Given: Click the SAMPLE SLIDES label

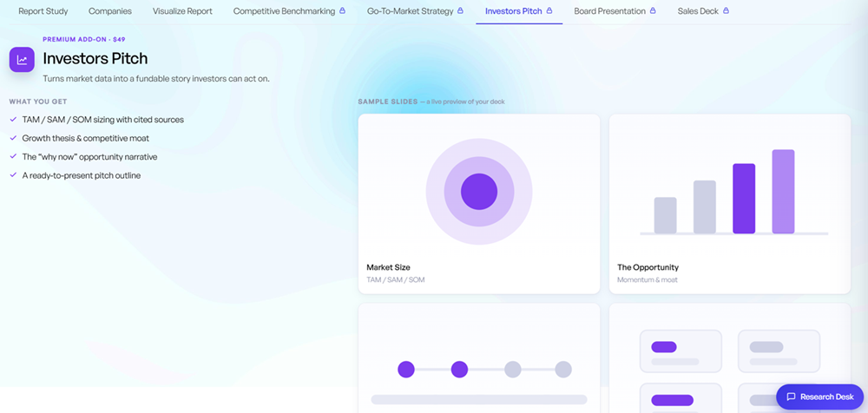Looking at the screenshot, I should point(387,102).
